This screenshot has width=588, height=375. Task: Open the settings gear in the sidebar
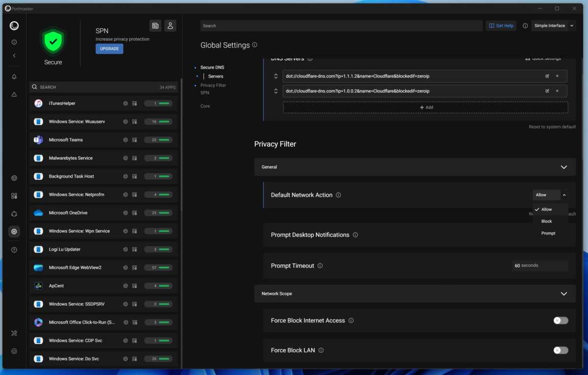(14, 232)
